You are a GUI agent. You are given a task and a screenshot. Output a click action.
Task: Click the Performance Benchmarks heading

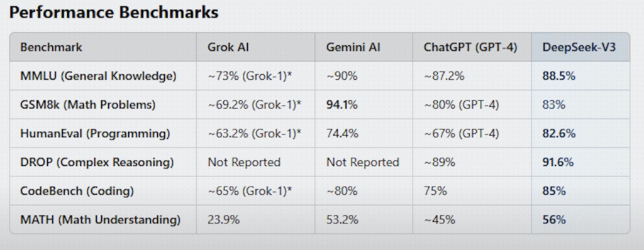click(114, 13)
